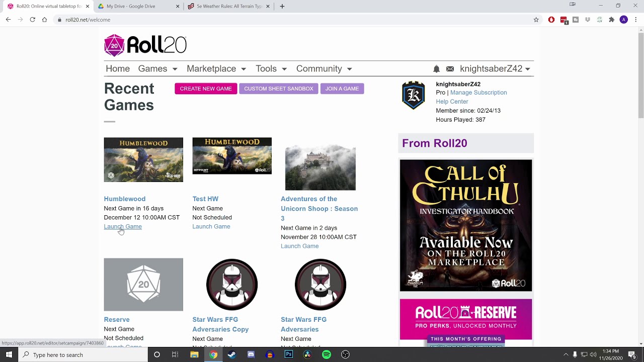
Task: Open the messages envelope icon
Action: 450,69
